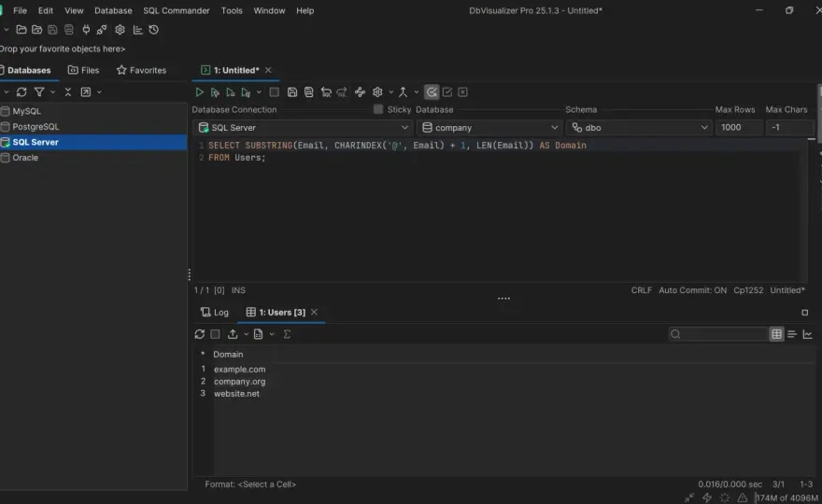Viewport: 822px width, 504px height.
Task: Click the Max Rows field showing 1000
Action: [x=739, y=127]
